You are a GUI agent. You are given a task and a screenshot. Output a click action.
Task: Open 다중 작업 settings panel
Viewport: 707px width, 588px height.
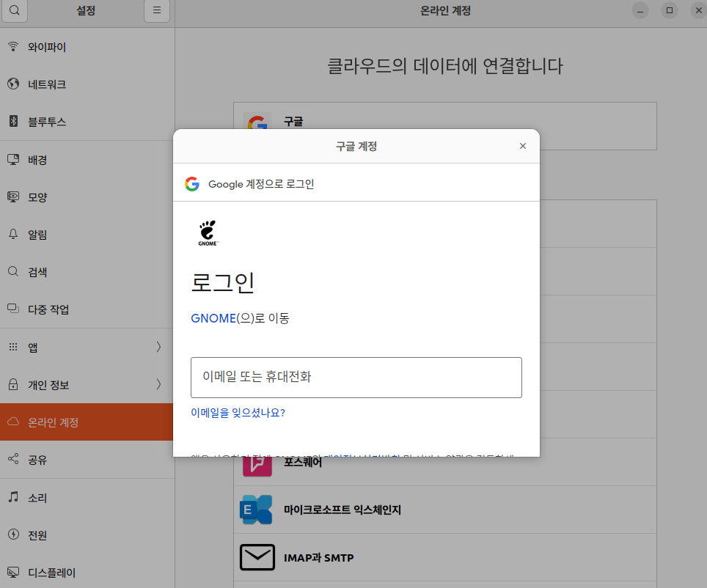(87, 309)
